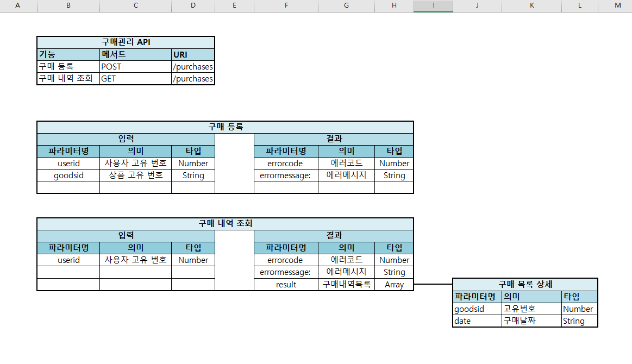Select '파라미터명' header in 구매 목록 상세 table
The height and width of the screenshot is (364, 632).
pos(477,297)
